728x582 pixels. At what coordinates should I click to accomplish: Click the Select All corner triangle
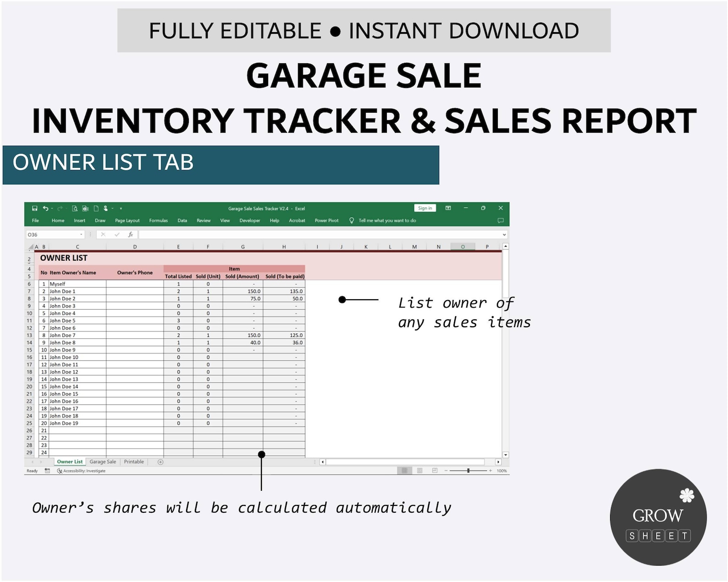(x=31, y=247)
